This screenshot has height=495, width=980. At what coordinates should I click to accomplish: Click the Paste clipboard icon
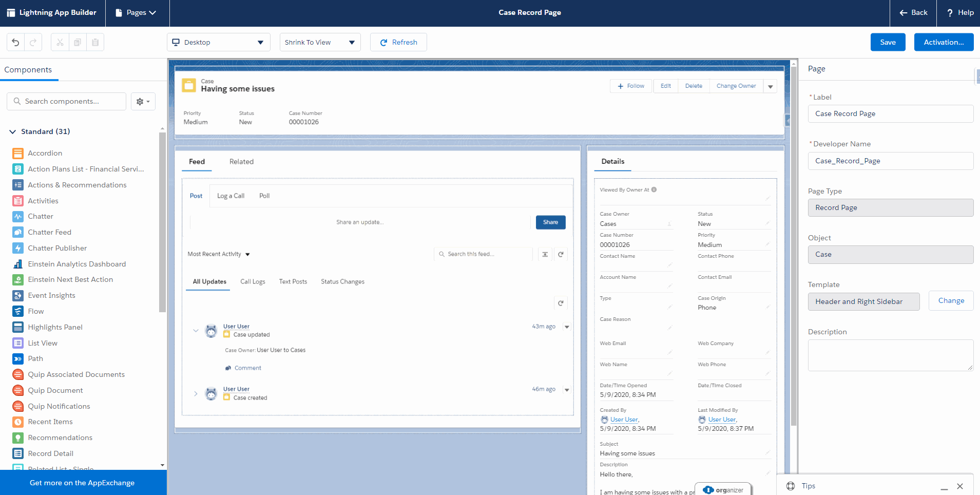pos(95,42)
